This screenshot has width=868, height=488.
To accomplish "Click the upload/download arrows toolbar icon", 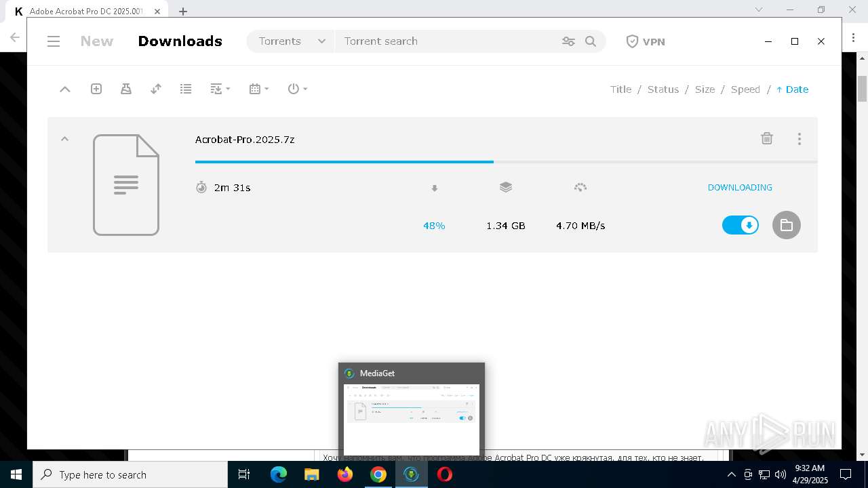I will click(156, 89).
